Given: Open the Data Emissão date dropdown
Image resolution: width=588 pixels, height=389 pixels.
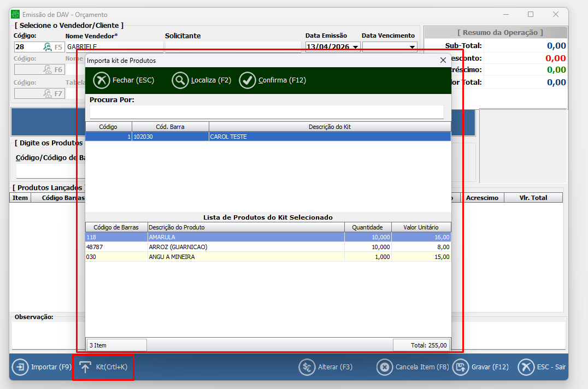Looking at the screenshot, I should click(356, 47).
